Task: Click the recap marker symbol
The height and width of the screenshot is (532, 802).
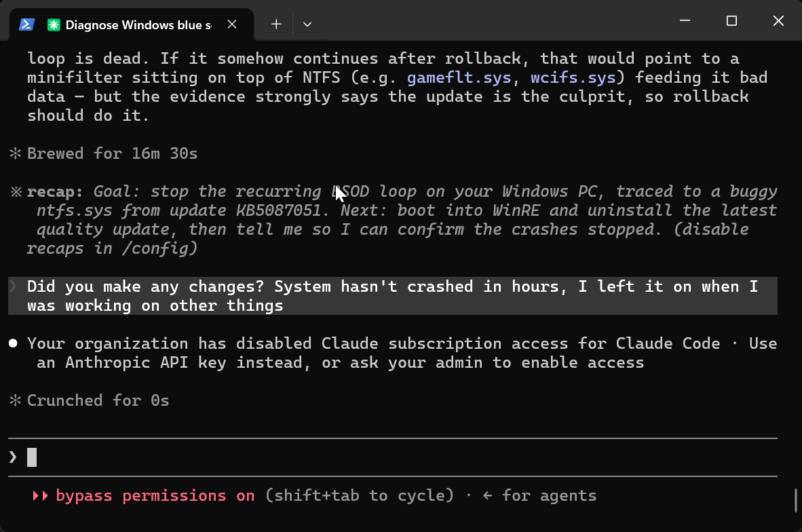Action: click(x=16, y=192)
